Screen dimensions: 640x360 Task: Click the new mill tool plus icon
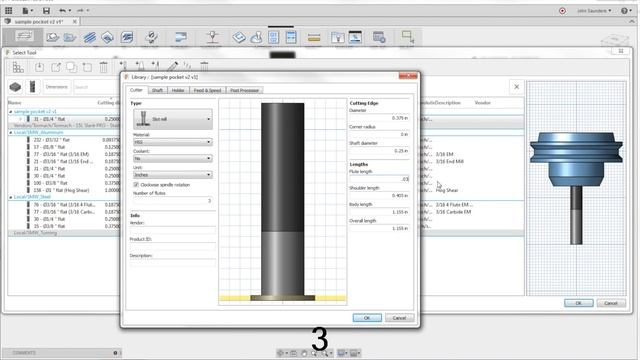pos(123,65)
